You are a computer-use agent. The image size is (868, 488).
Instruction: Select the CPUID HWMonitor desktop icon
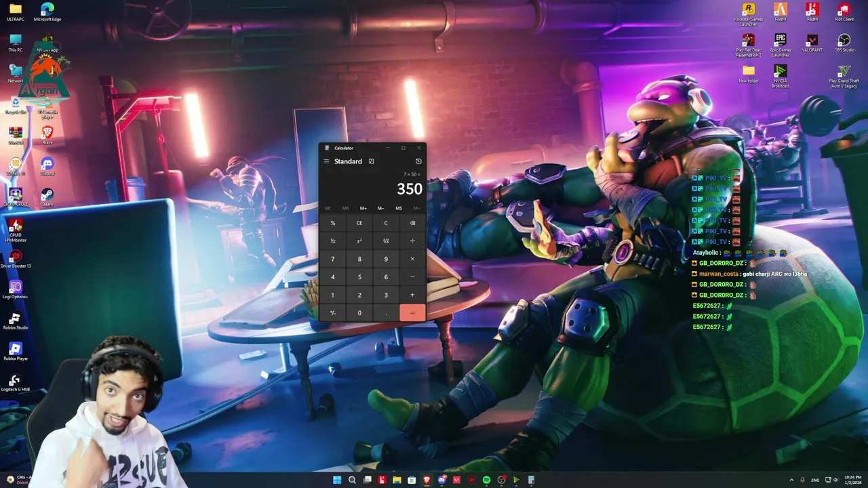pos(15,230)
